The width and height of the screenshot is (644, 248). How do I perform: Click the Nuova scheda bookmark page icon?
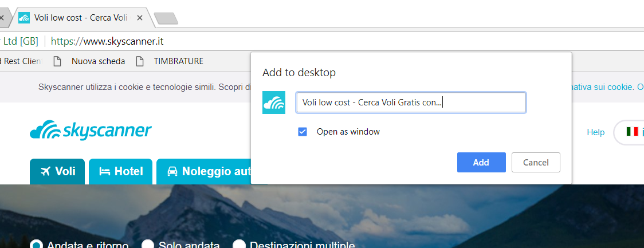click(x=57, y=61)
